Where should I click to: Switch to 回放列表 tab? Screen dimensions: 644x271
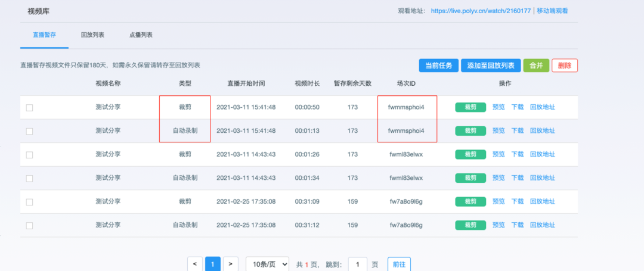pos(92,35)
